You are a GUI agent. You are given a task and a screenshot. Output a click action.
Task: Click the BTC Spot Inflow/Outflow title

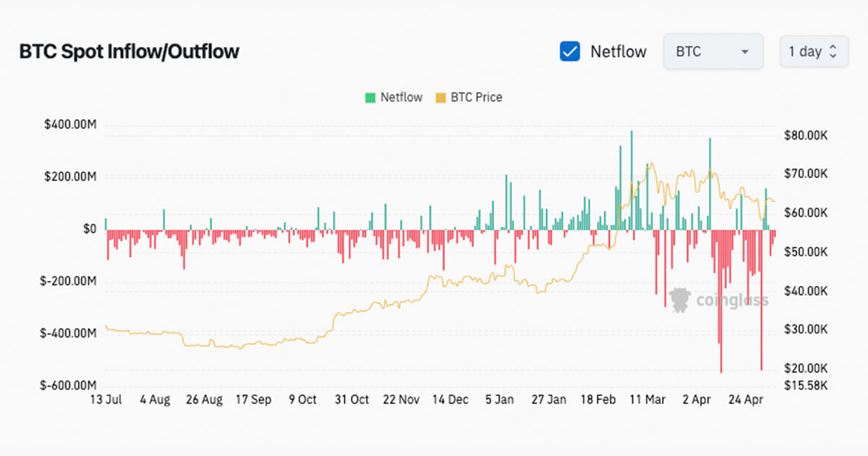click(x=129, y=51)
